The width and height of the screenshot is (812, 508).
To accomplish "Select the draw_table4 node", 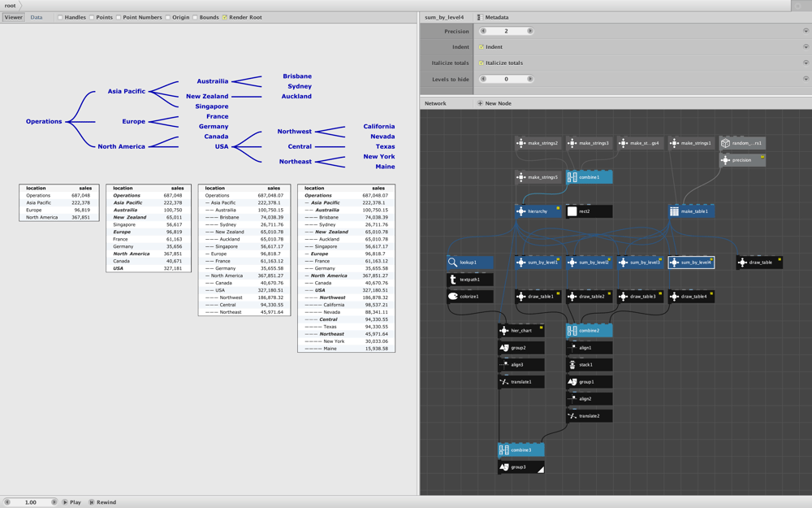I will tap(691, 297).
